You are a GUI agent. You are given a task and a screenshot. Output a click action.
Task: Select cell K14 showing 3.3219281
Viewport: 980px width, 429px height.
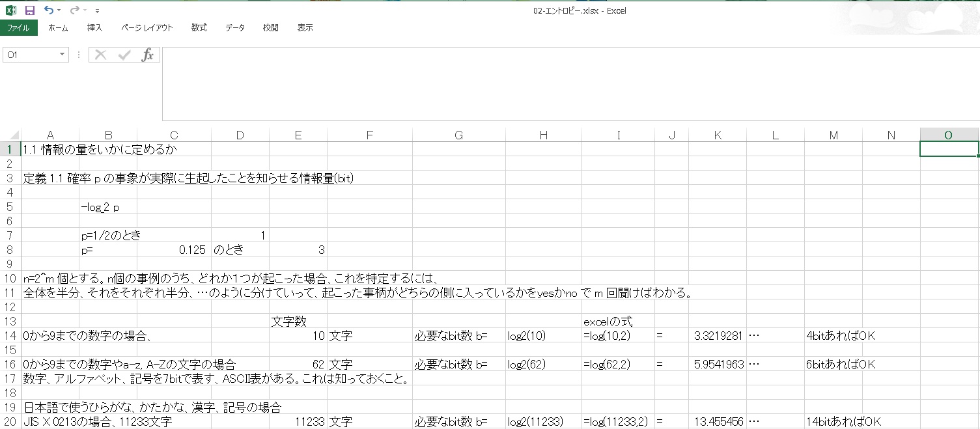coord(717,336)
